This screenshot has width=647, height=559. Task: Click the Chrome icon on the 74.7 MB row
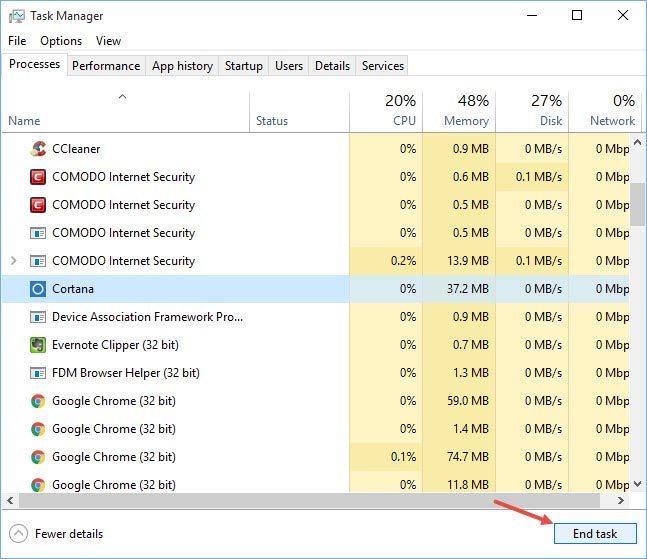[38, 457]
